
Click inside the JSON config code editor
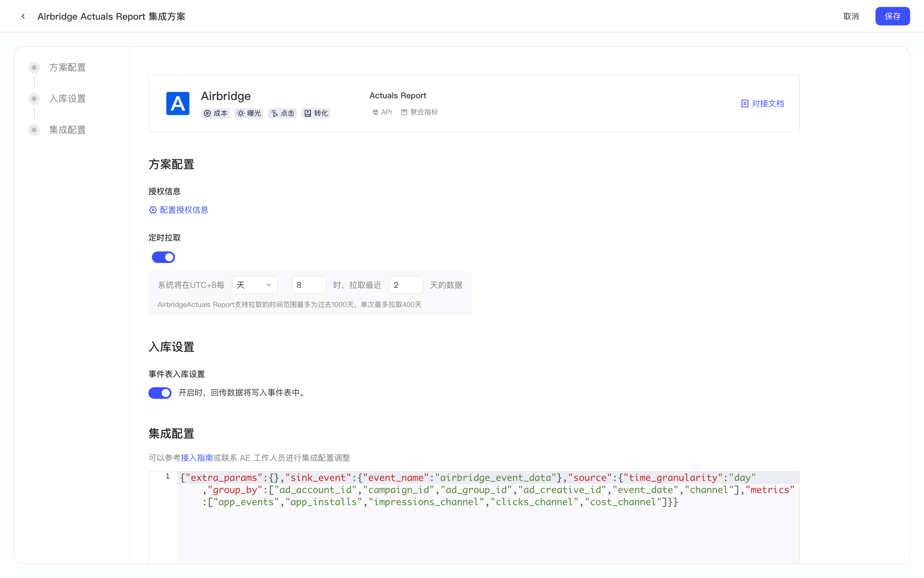(x=488, y=517)
